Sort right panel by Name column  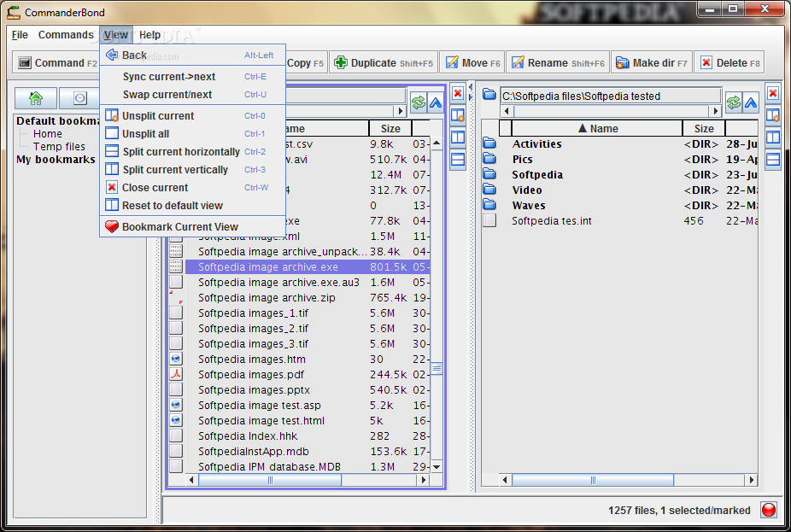[597, 129]
